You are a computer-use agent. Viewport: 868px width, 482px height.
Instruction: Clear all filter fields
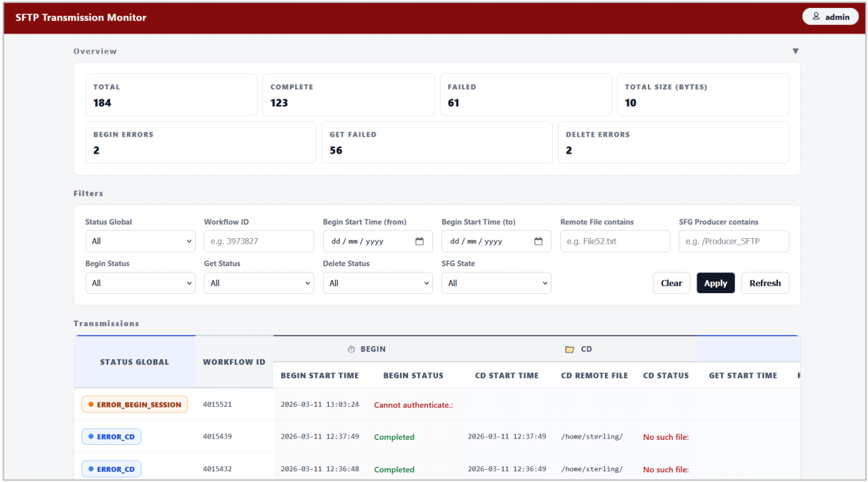[672, 283]
